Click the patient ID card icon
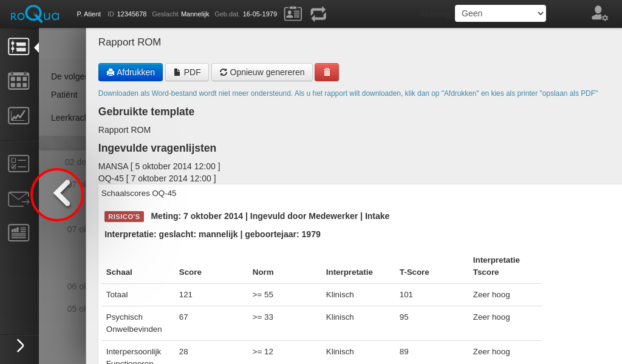 (293, 13)
